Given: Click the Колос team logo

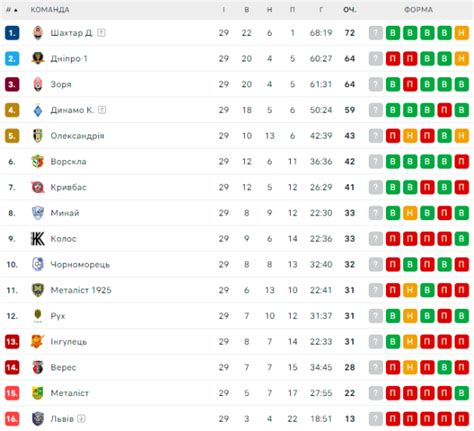Looking at the screenshot, I should 38,239.
